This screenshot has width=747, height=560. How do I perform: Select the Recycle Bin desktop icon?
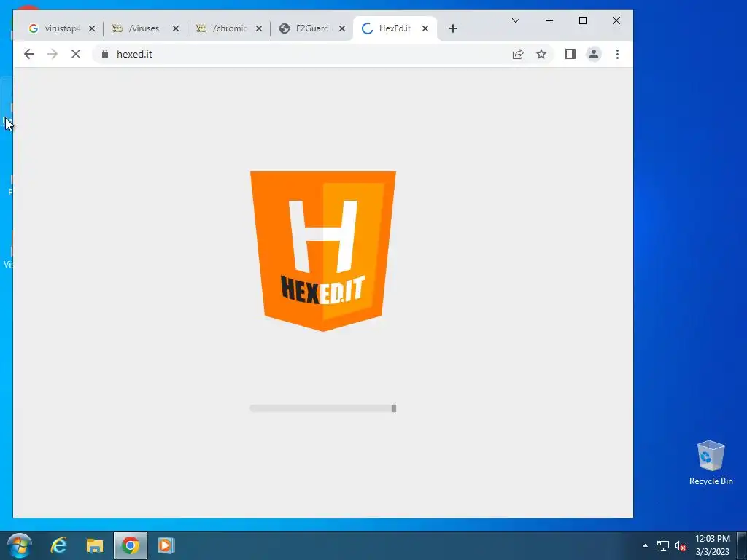711,463
